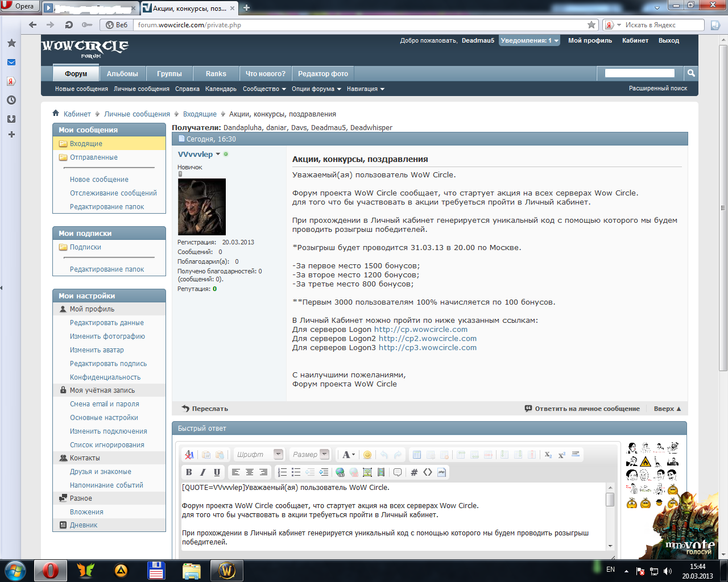Align text left in the editor

tap(235, 472)
